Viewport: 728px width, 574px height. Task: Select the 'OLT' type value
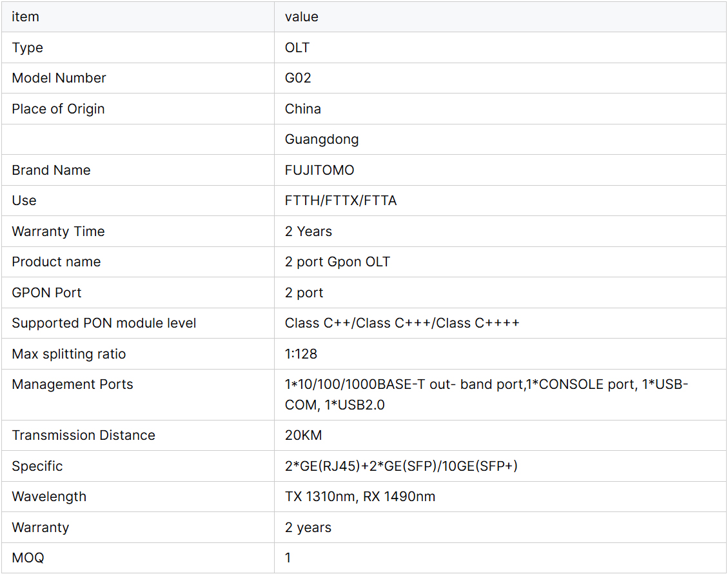pos(297,48)
